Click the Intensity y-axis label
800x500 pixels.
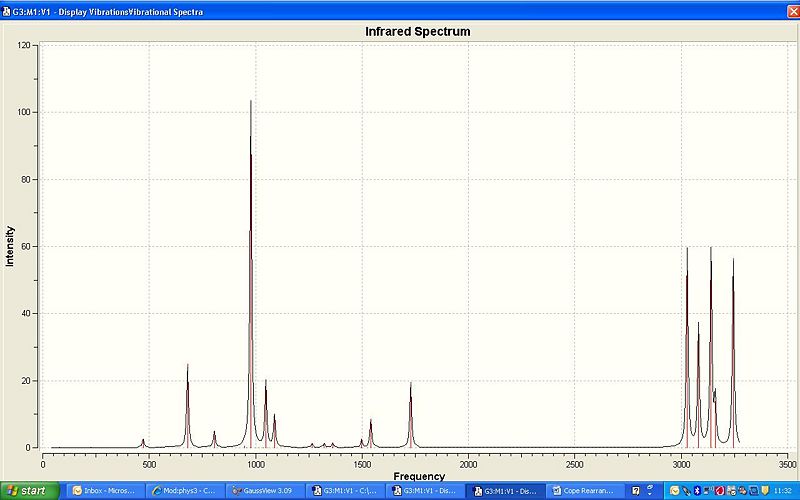[10, 246]
